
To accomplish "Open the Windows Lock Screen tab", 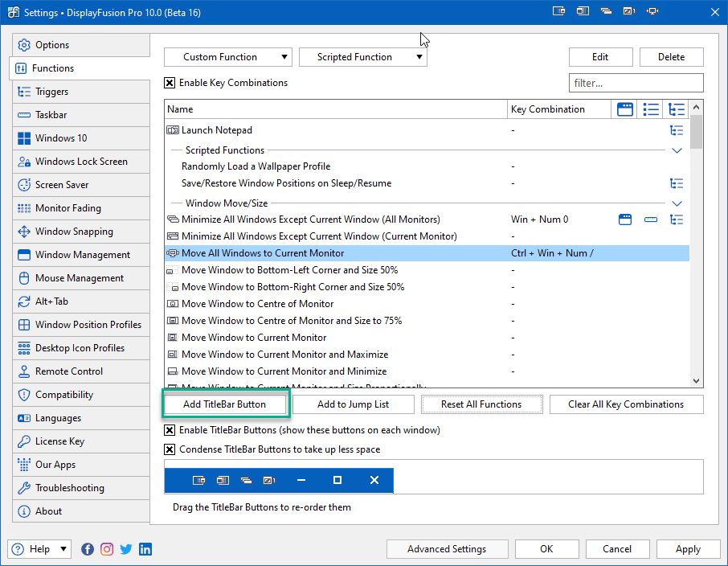I will [81, 162].
